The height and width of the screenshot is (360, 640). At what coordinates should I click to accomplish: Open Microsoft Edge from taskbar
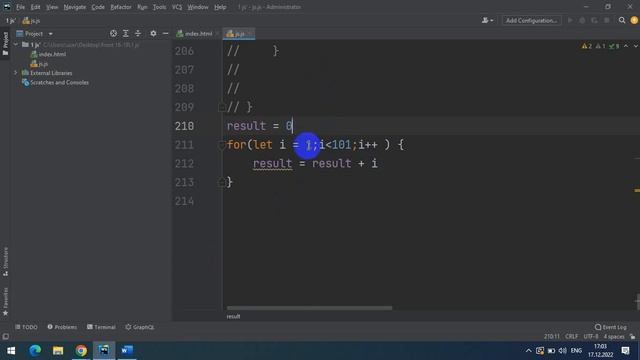click(x=35, y=351)
